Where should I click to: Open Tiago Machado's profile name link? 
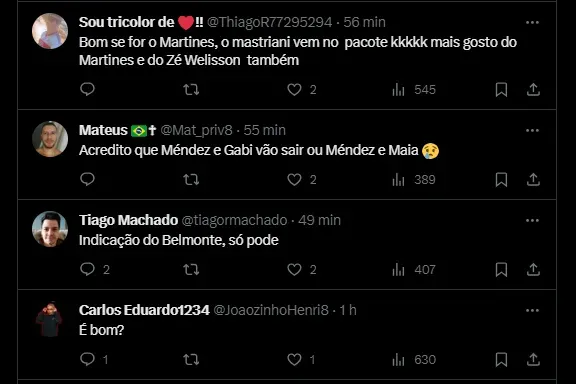pyautogui.click(x=129, y=220)
